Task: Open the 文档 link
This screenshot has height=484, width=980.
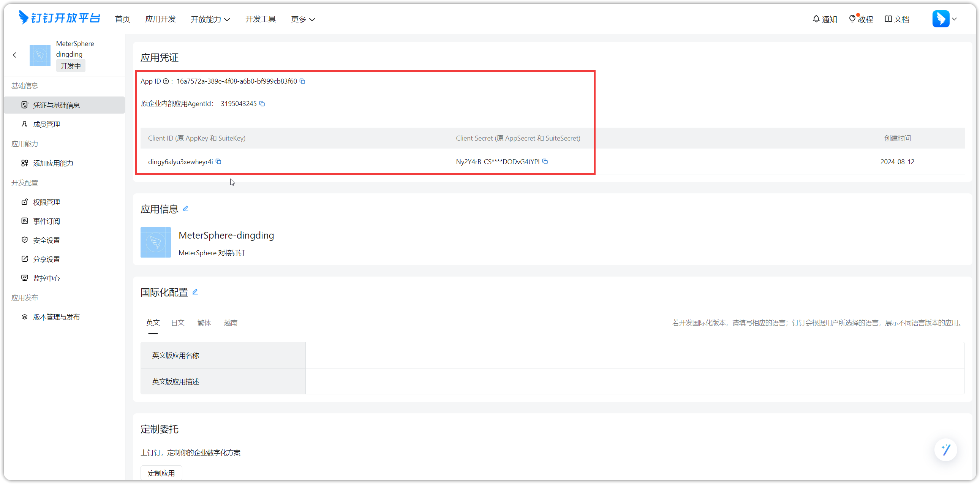Action: (897, 19)
